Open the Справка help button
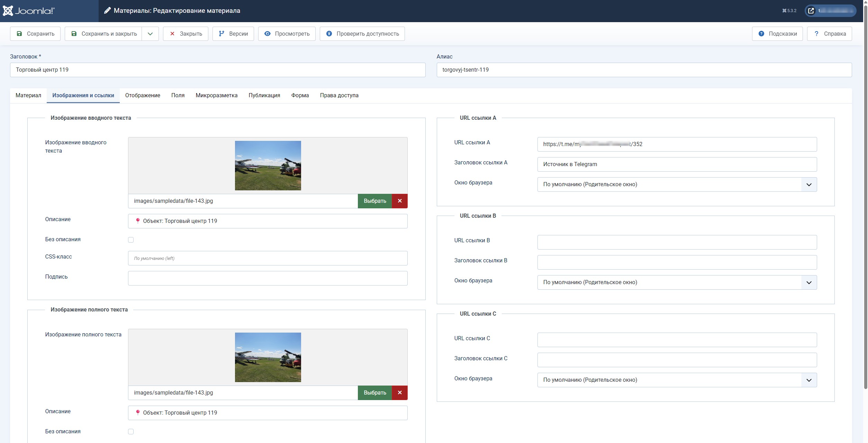This screenshot has width=868, height=443. click(829, 34)
